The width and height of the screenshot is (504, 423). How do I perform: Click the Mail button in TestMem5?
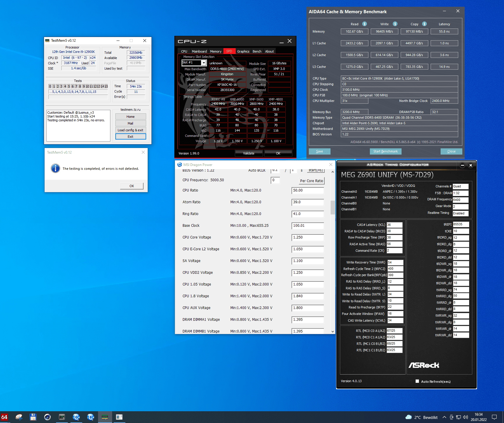[131, 123]
